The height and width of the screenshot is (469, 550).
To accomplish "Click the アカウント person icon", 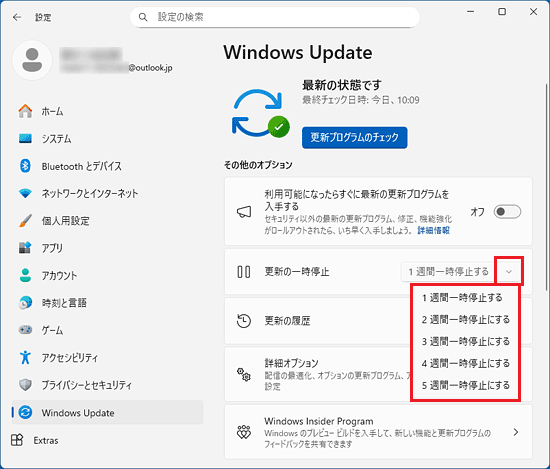I will 25,275.
